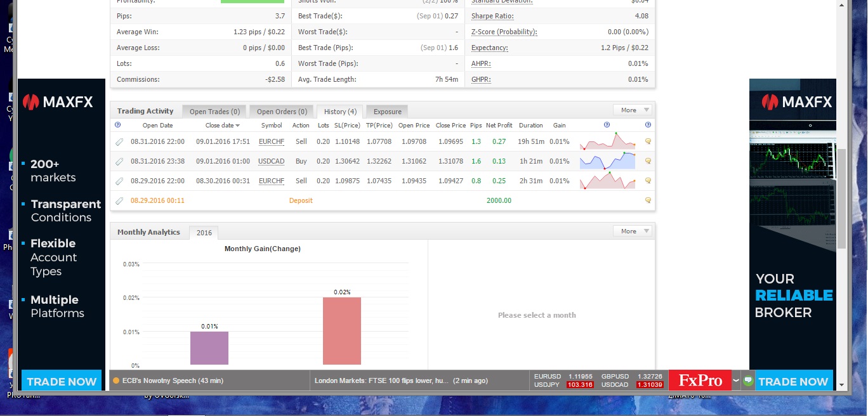Click the USDCAD symbol link in trade history

click(272, 162)
